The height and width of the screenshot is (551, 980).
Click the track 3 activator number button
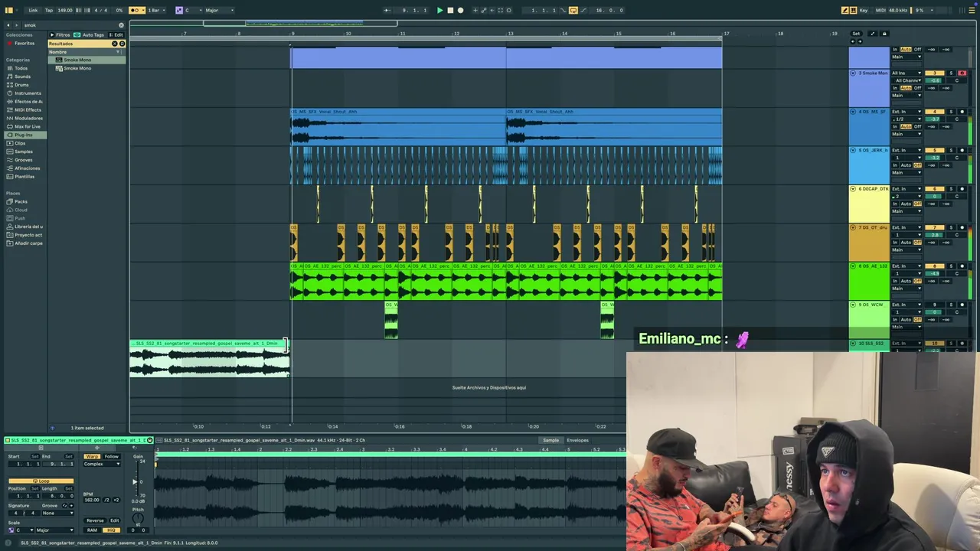(934, 73)
